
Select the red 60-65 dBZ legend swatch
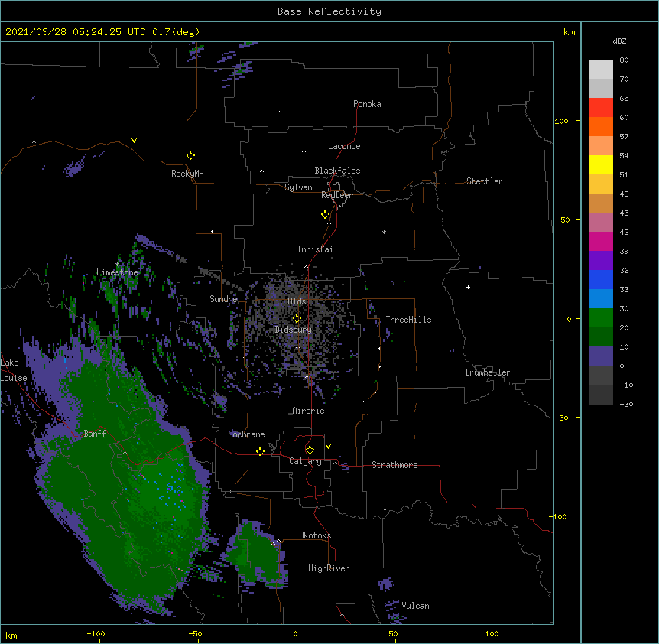(x=601, y=108)
